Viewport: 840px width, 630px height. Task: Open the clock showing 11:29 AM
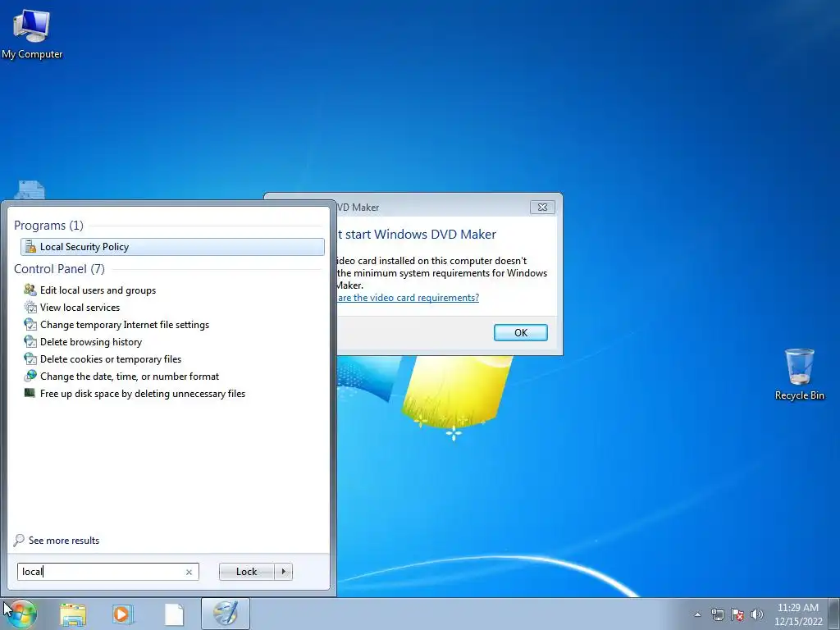(797, 614)
